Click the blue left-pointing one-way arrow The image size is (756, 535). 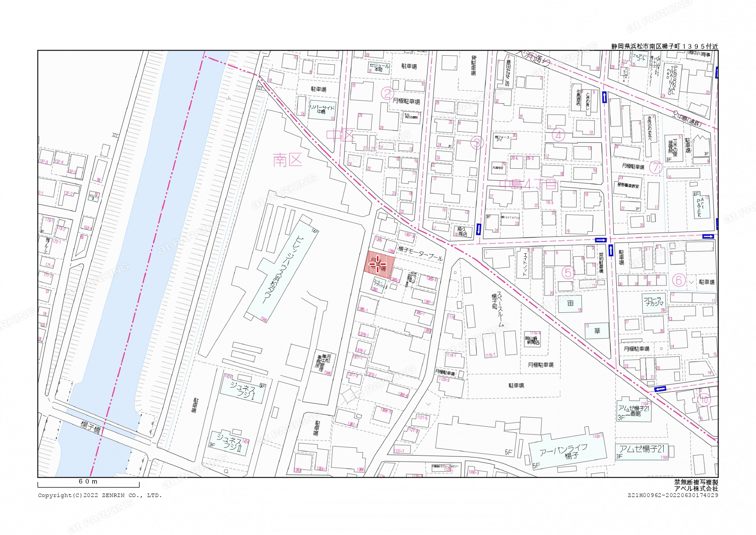click(x=659, y=389)
